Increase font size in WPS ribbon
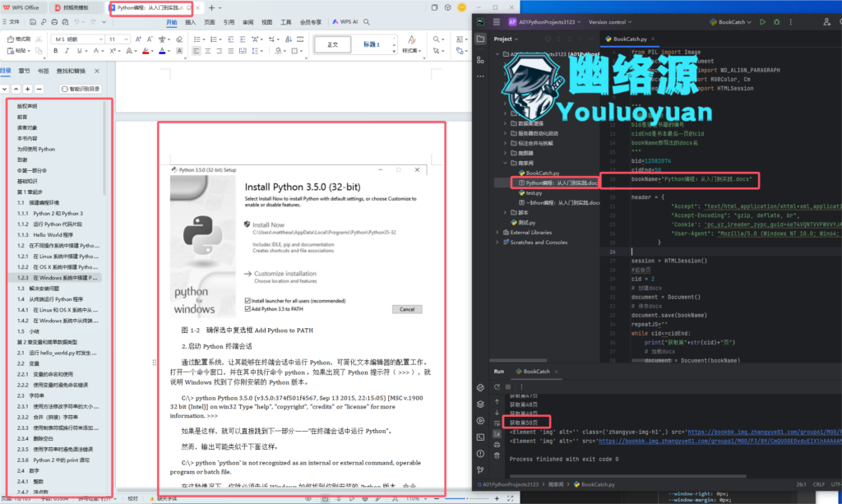 (x=138, y=39)
